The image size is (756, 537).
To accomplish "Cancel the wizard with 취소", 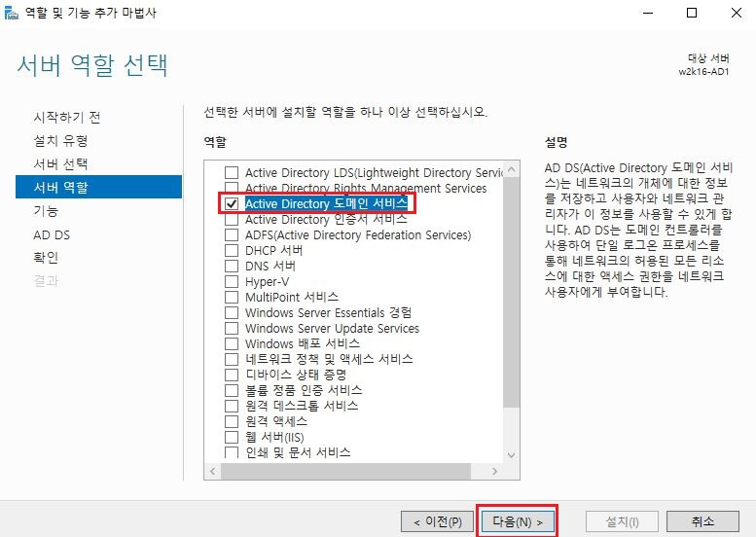I will tap(702, 521).
